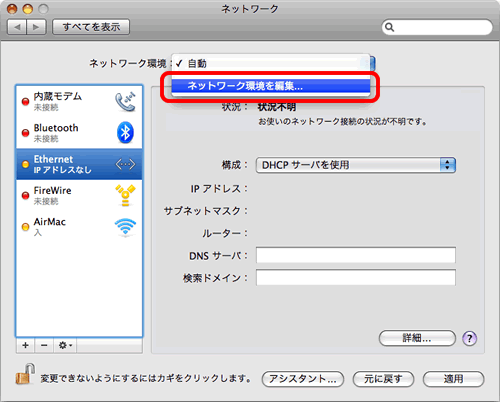Click the 適用 apply button
Image resolution: width=500 pixels, height=402 pixels.
tap(453, 379)
